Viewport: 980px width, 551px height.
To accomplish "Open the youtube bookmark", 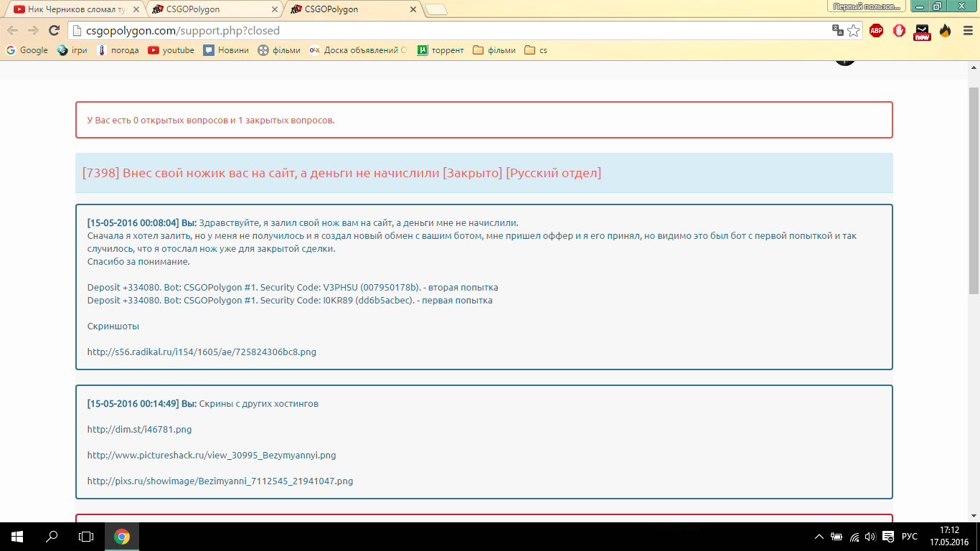I will click(171, 50).
